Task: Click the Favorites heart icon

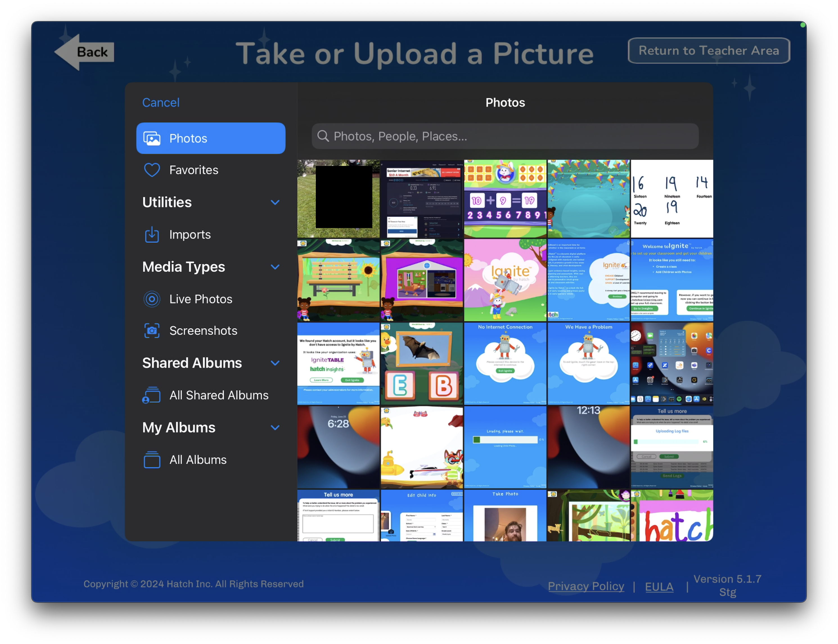Action: [152, 170]
